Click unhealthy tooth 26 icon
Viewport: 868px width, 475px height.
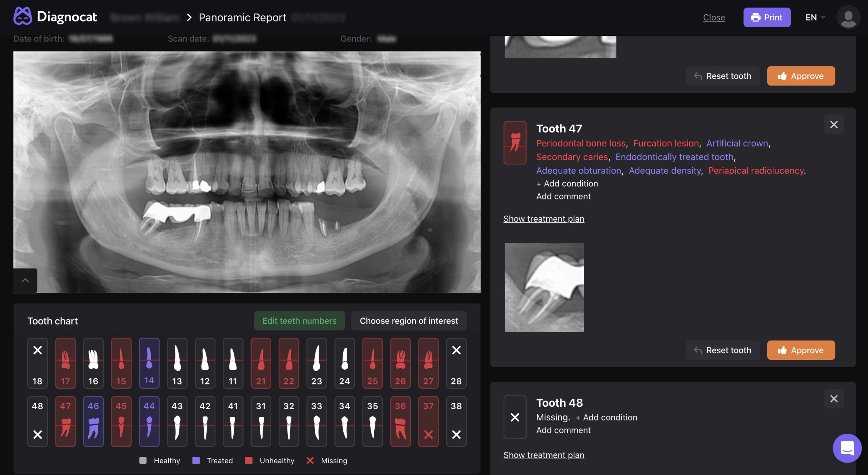tap(400, 363)
